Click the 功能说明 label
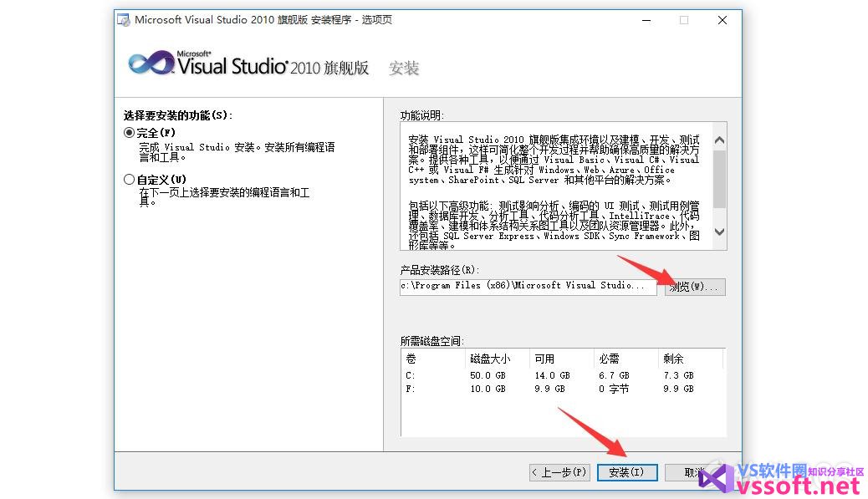The height and width of the screenshot is (499, 868). [x=421, y=115]
